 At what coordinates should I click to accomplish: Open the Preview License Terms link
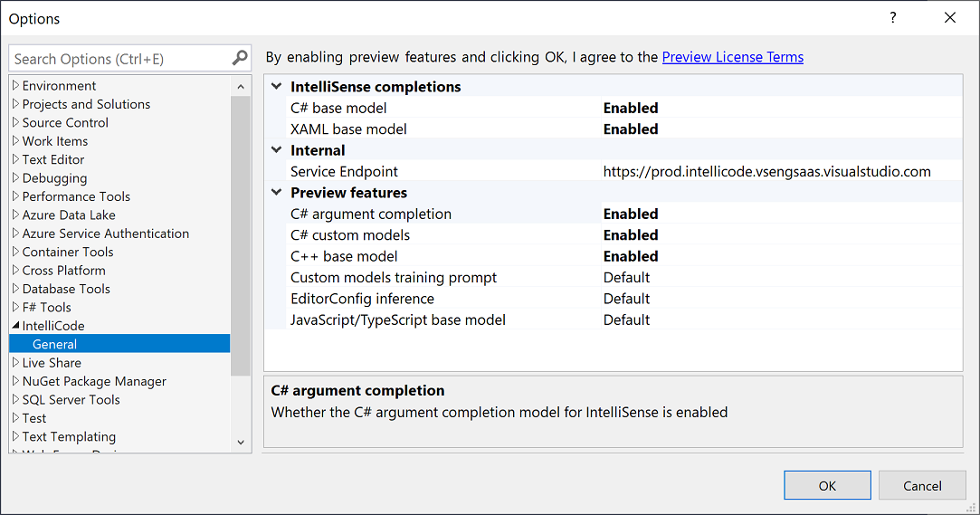tap(732, 57)
